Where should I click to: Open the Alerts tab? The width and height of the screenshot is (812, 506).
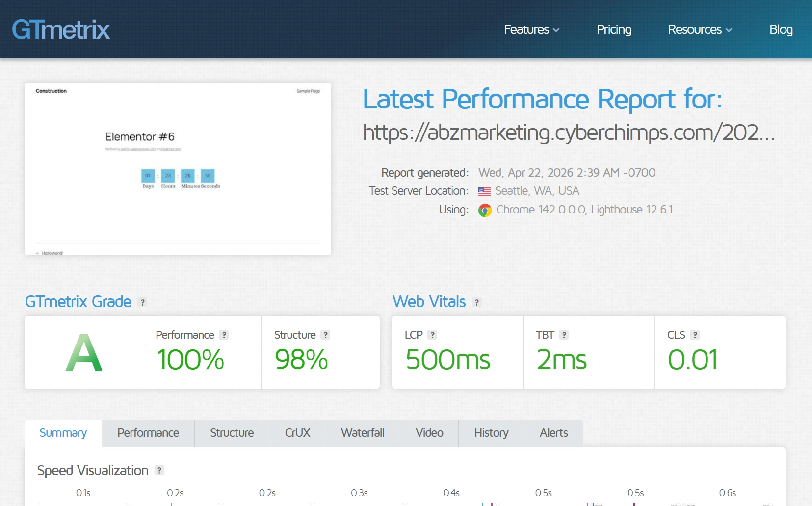[553, 433]
